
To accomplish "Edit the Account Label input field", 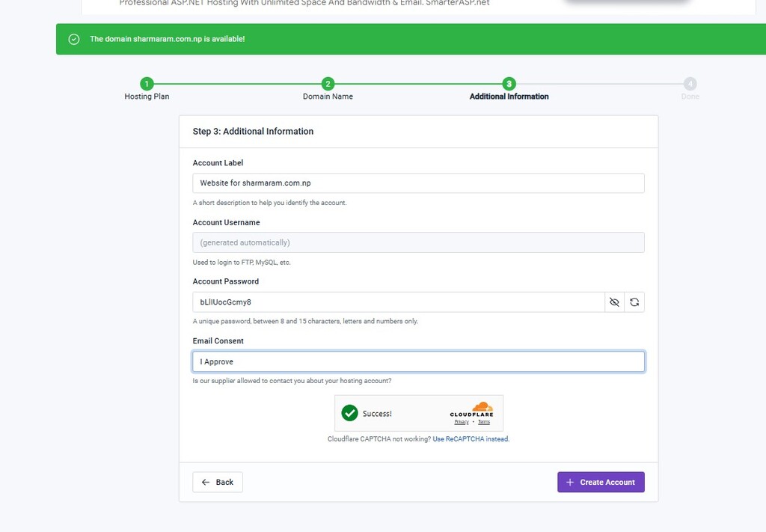I will point(418,182).
